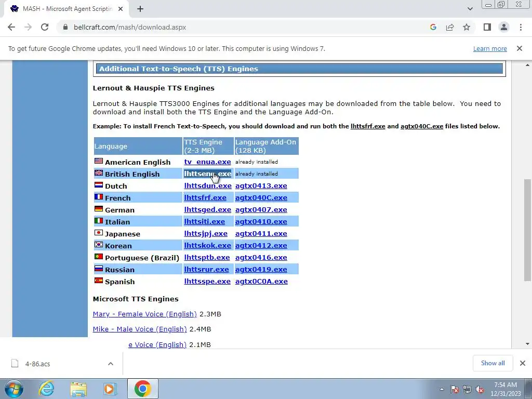This screenshot has height=399, width=532.
Task: Open the downloaded 4-86.acs file
Action: point(37,364)
